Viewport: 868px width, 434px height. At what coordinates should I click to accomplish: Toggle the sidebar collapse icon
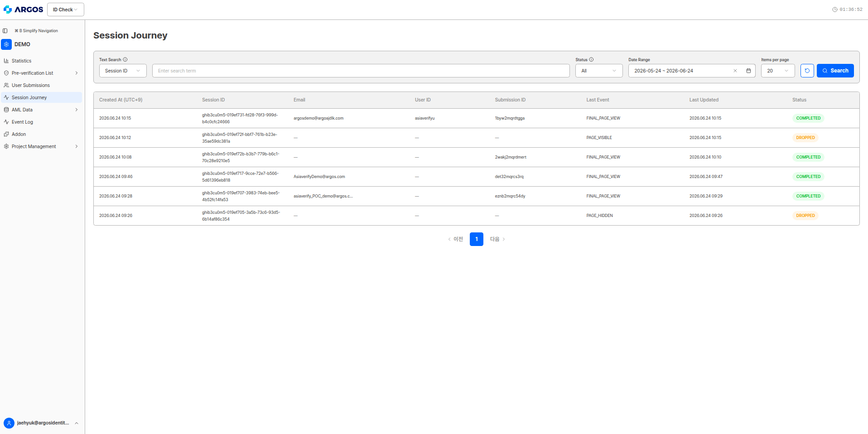click(5, 31)
